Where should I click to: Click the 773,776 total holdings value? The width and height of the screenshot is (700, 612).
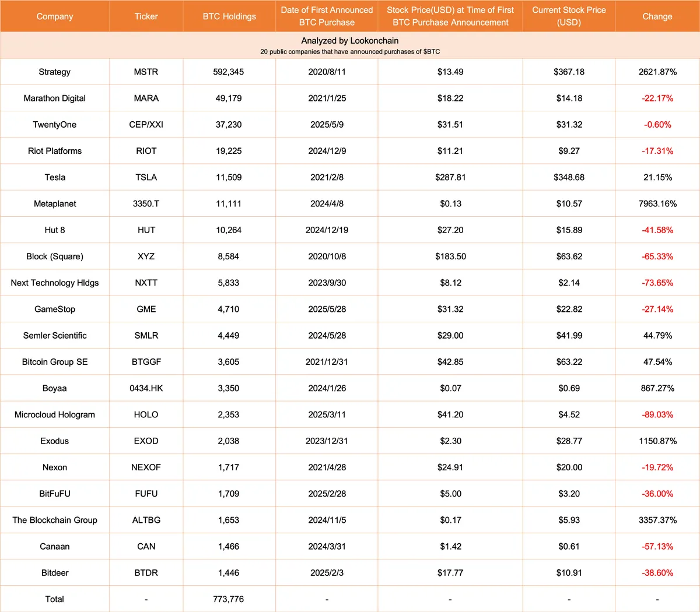pos(229,599)
